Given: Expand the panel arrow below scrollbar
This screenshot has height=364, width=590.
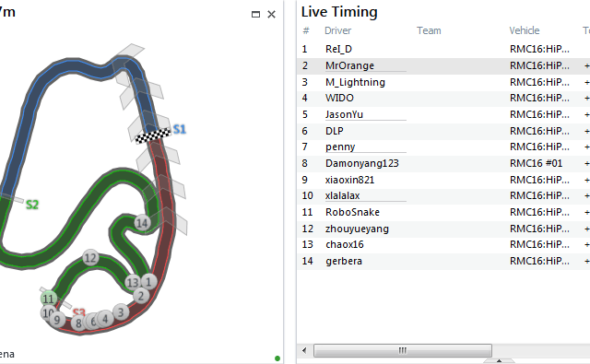Looking at the screenshot, I should point(499,361).
